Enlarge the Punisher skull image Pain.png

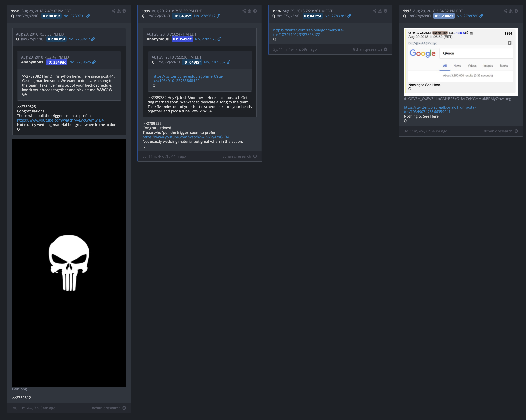click(69, 263)
